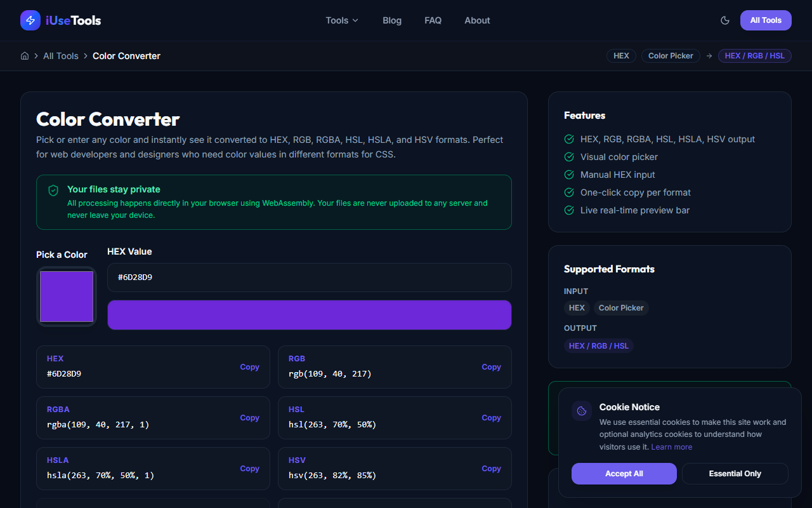The image size is (812, 508).
Task: Navigate to the Blog page
Action: [391, 20]
